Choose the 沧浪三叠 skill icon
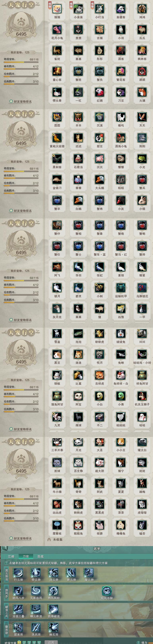Screen dimensions: 153x644 coord(18,609)
